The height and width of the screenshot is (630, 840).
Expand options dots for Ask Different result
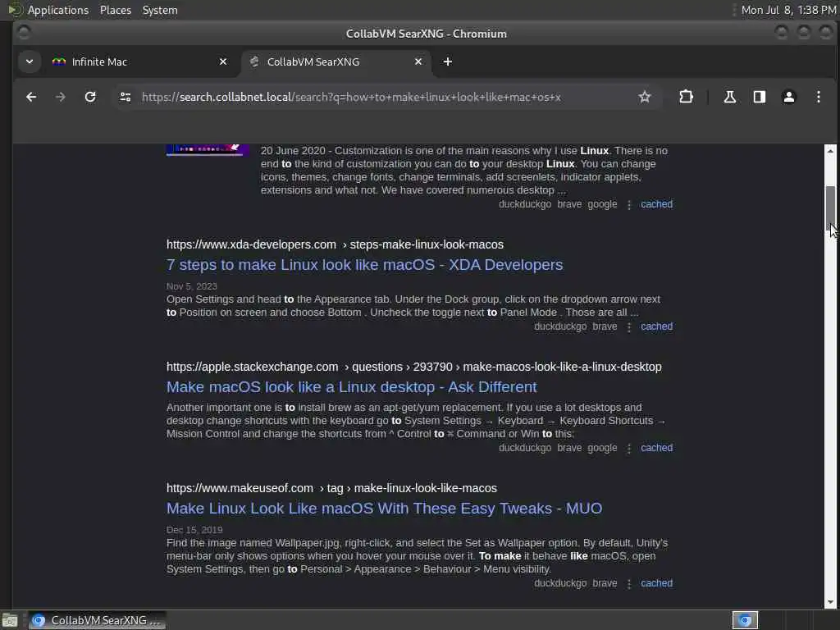629,449
